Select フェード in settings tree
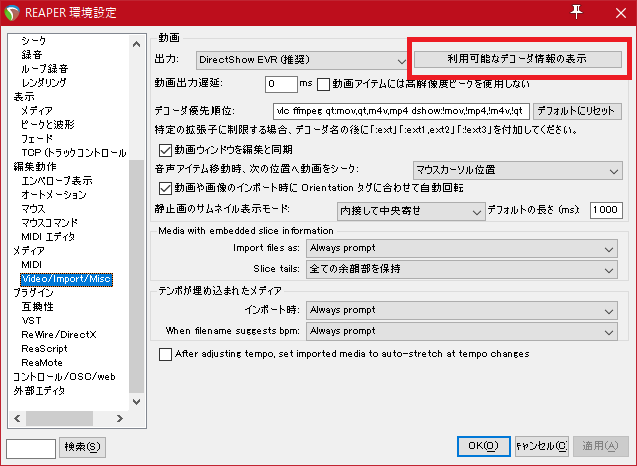The width and height of the screenshot is (637, 466). 37,139
